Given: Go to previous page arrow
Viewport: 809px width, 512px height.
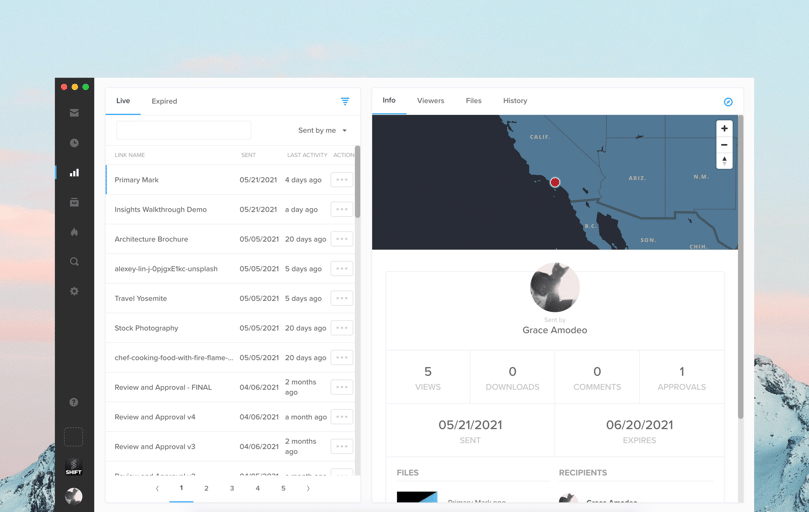Looking at the screenshot, I should [x=157, y=488].
